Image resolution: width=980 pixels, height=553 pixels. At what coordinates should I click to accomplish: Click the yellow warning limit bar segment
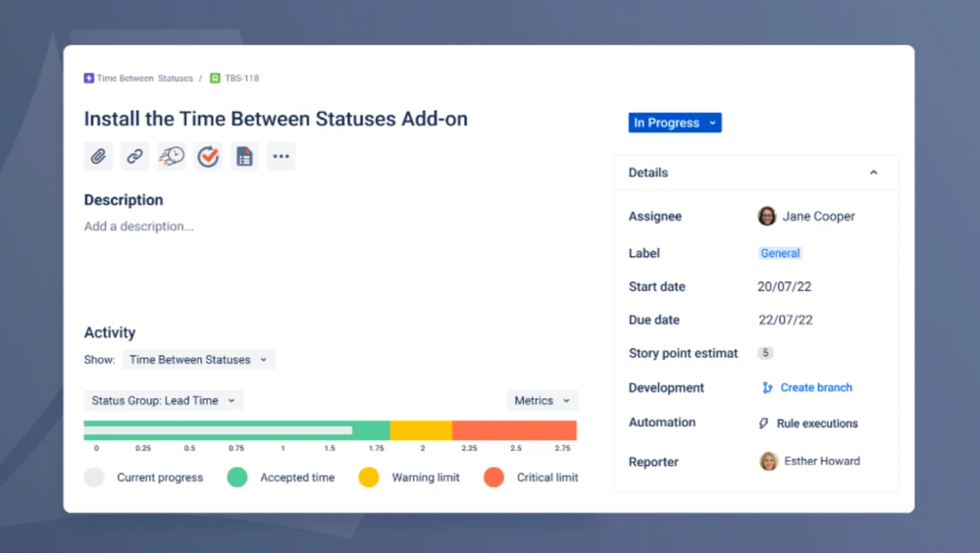click(421, 430)
